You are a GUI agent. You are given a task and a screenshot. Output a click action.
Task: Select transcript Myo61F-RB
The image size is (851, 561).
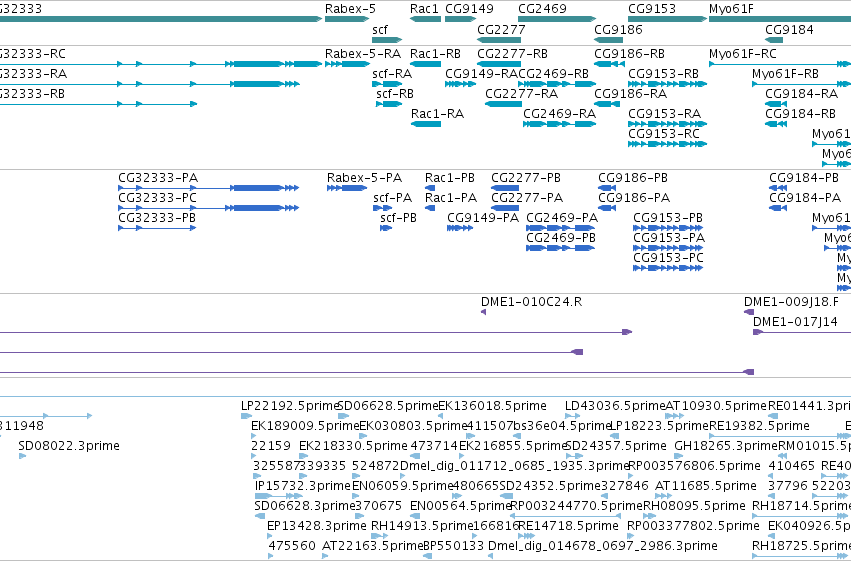[802, 84]
